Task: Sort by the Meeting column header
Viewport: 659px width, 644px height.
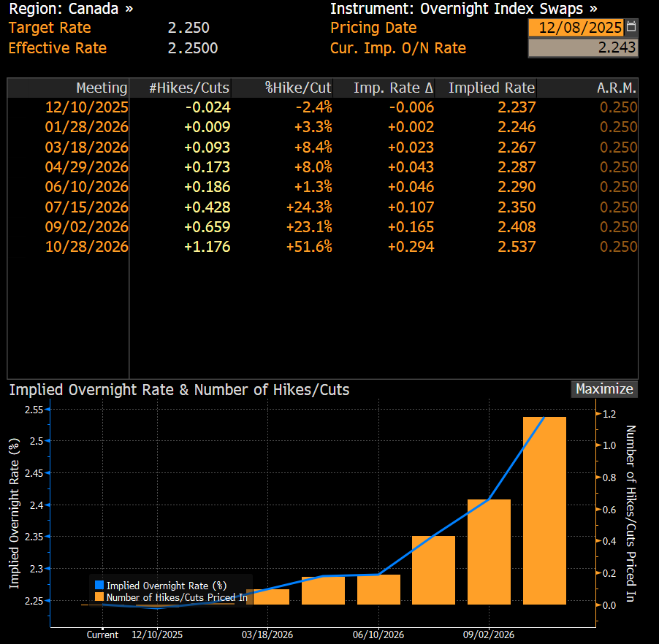Action: coord(102,88)
